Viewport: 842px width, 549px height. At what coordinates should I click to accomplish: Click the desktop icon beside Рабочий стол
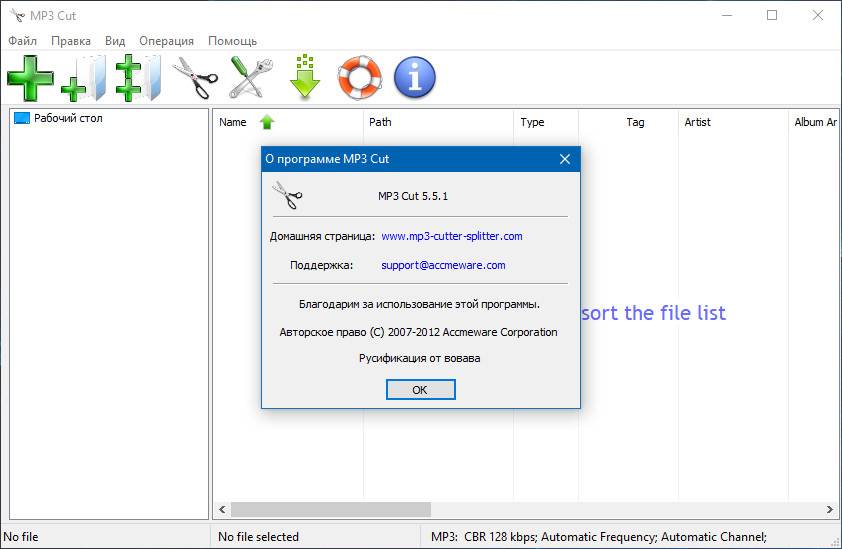[x=21, y=118]
